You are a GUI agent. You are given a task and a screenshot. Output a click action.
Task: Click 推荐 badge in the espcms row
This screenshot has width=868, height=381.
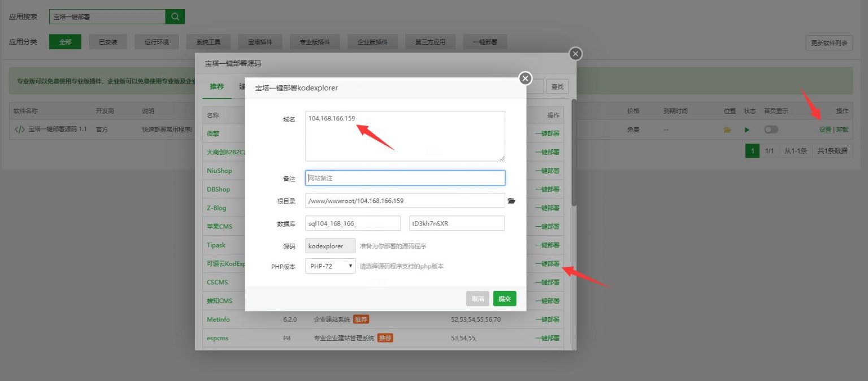tap(385, 338)
